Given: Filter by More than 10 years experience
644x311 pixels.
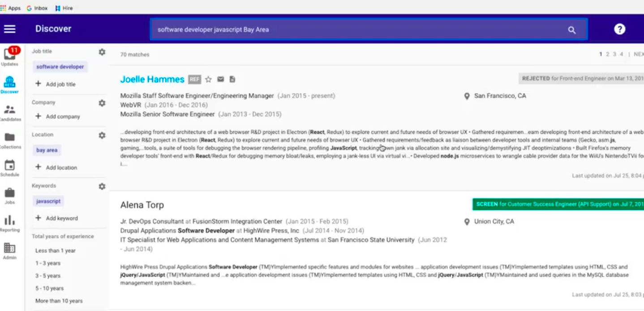Looking at the screenshot, I should (x=59, y=301).
